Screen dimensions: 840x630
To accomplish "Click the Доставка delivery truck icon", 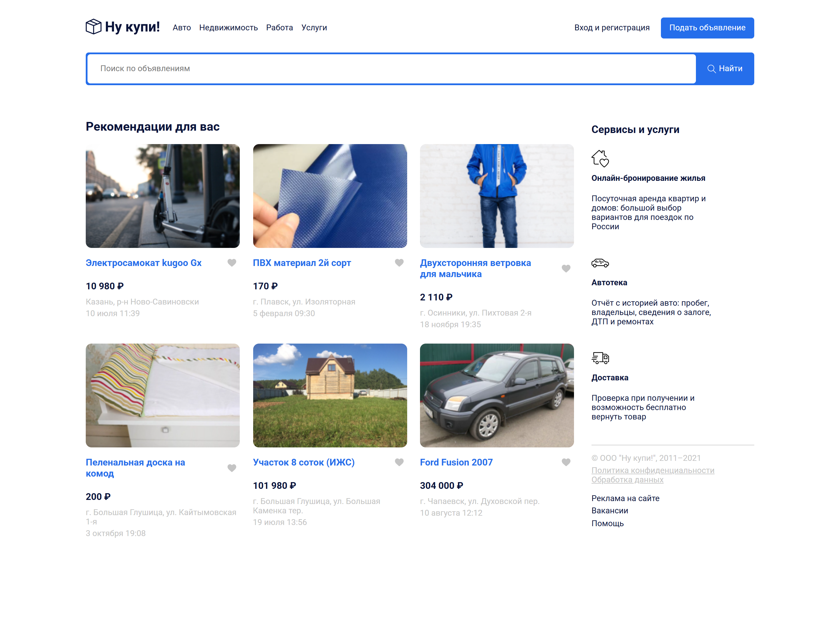I will click(600, 358).
